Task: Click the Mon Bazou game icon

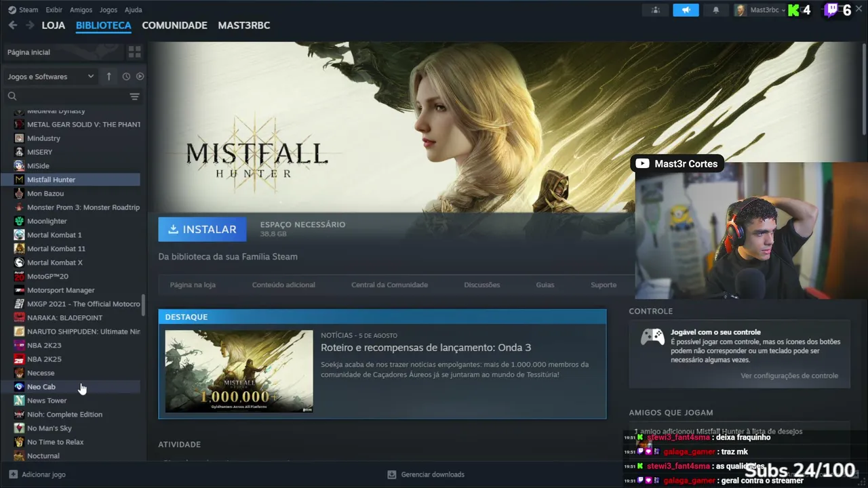Action: 20,194
